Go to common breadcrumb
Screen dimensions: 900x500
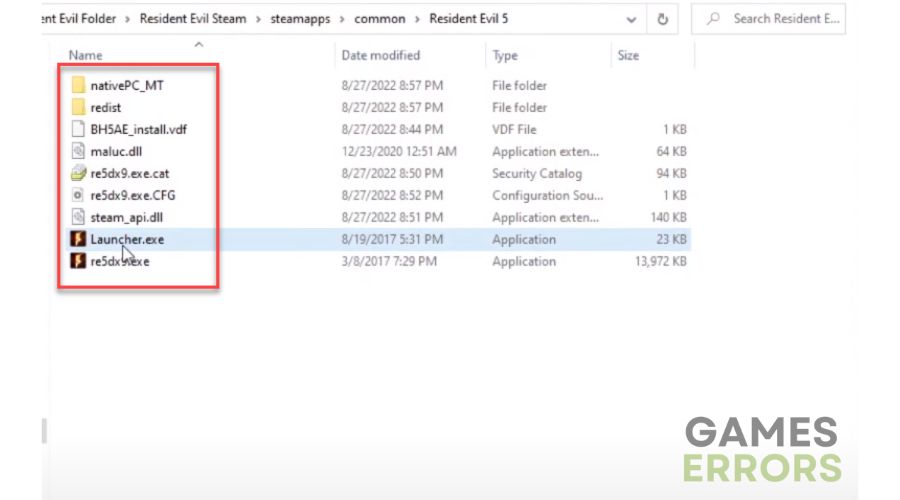tap(379, 19)
